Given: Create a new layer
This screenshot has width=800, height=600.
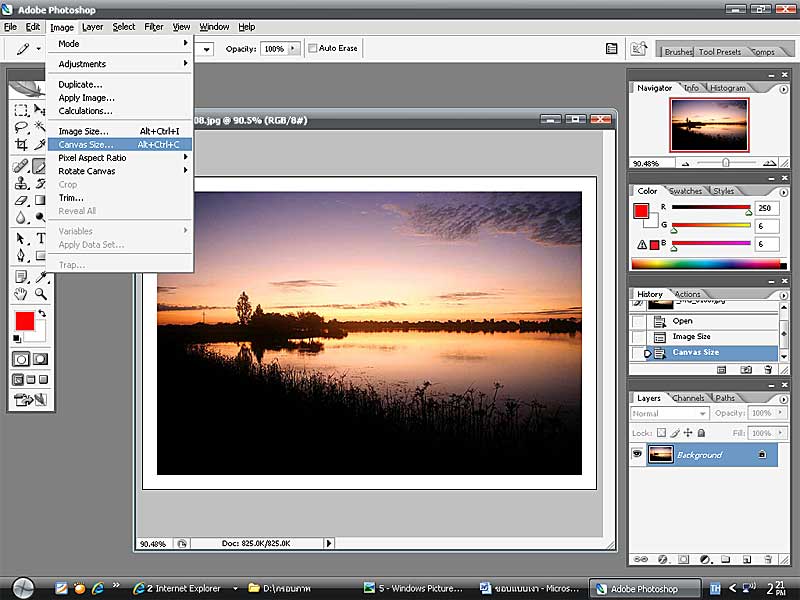Looking at the screenshot, I should tap(746, 560).
